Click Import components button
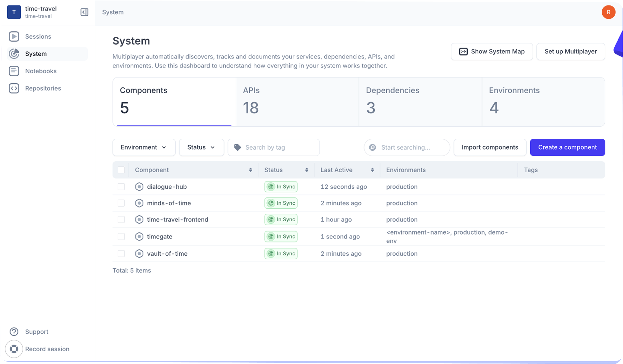Screen dimensions: 623x364 coord(490,147)
